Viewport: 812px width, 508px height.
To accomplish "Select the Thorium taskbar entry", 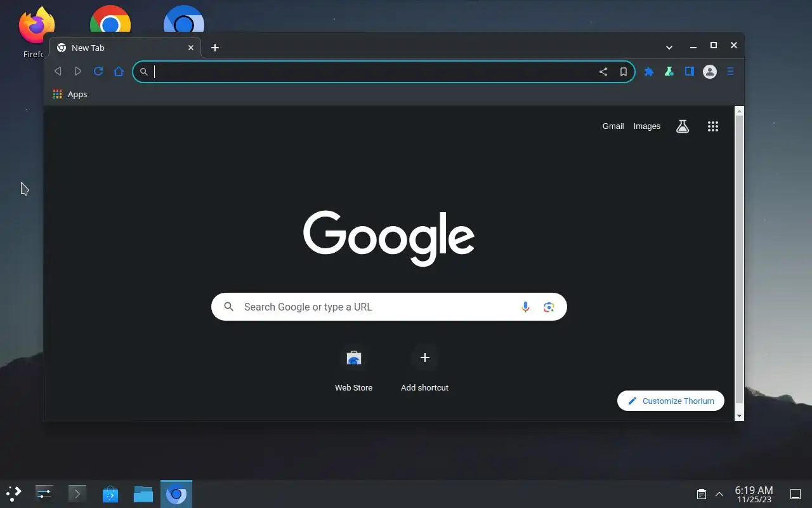I will 176,493.
